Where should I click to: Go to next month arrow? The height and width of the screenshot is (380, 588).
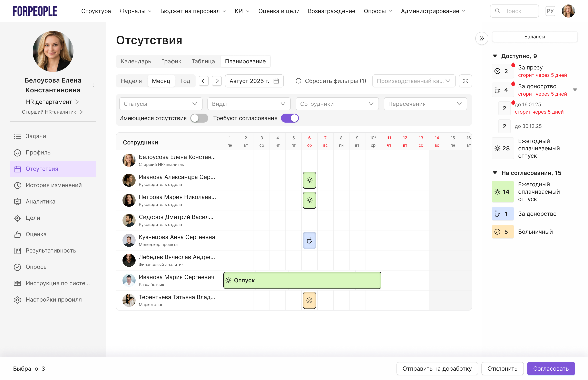[217, 81]
